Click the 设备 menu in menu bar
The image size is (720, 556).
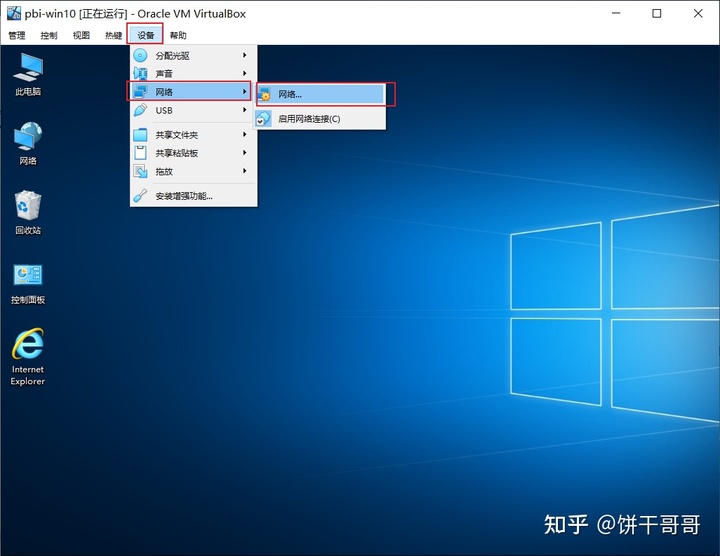tap(146, 35)
